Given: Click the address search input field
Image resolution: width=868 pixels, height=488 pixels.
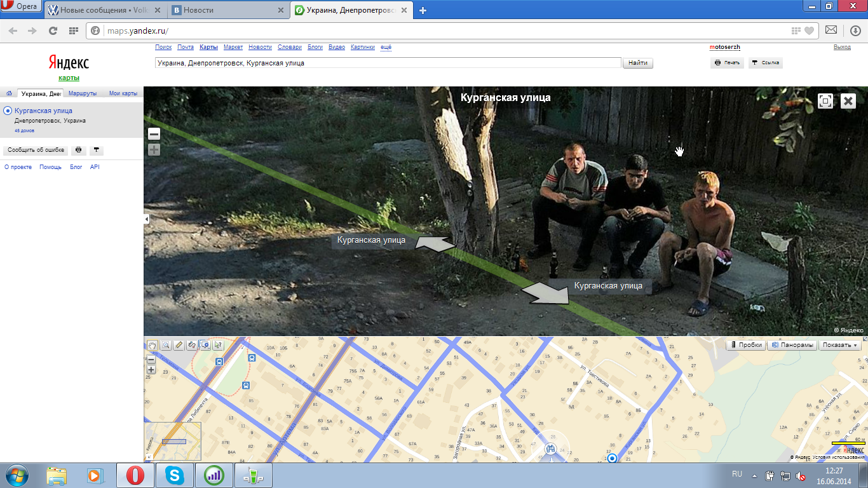Looking at the screenshot, I should 388,63.
